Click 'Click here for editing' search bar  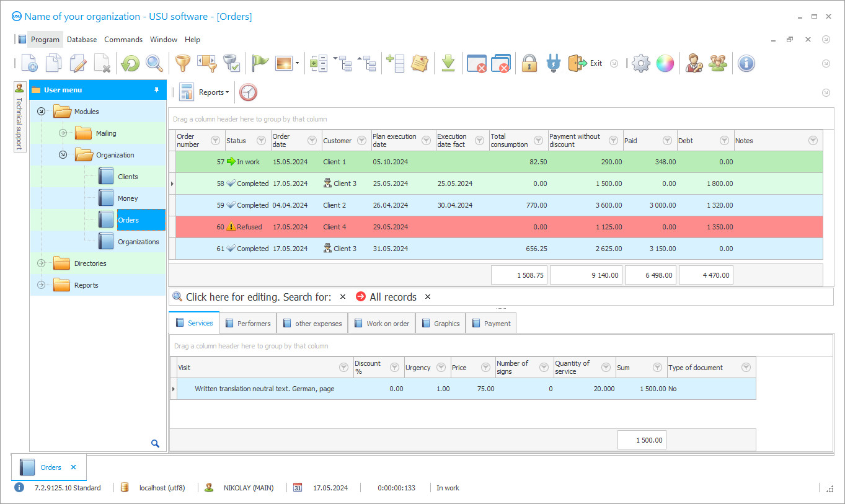point(260,296)
